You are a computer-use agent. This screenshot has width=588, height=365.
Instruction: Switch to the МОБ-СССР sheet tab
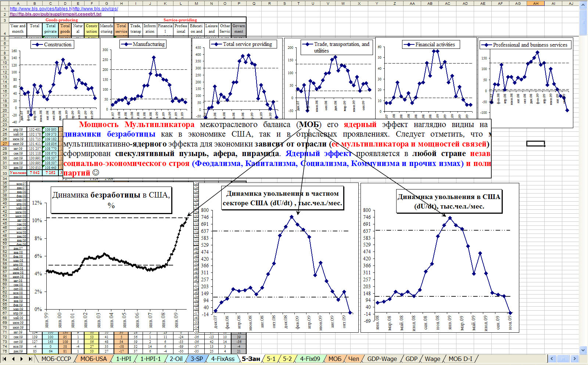point(56,359)
